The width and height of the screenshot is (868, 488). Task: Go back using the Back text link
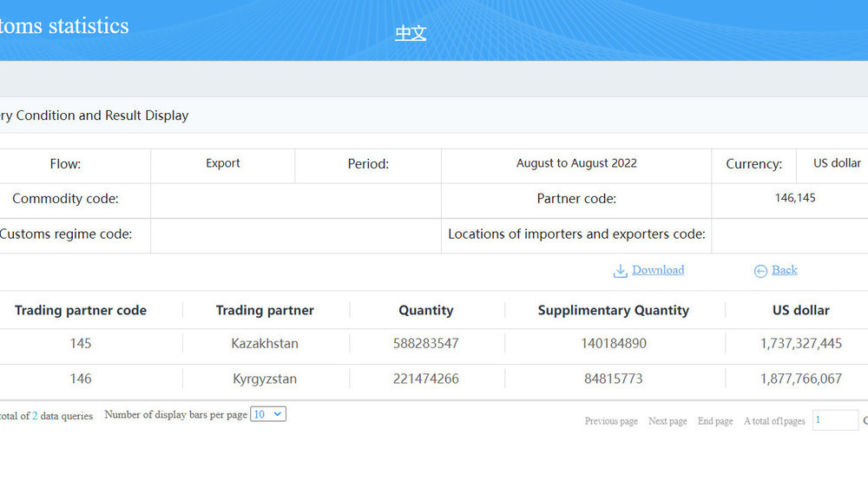tap(784, 270)
